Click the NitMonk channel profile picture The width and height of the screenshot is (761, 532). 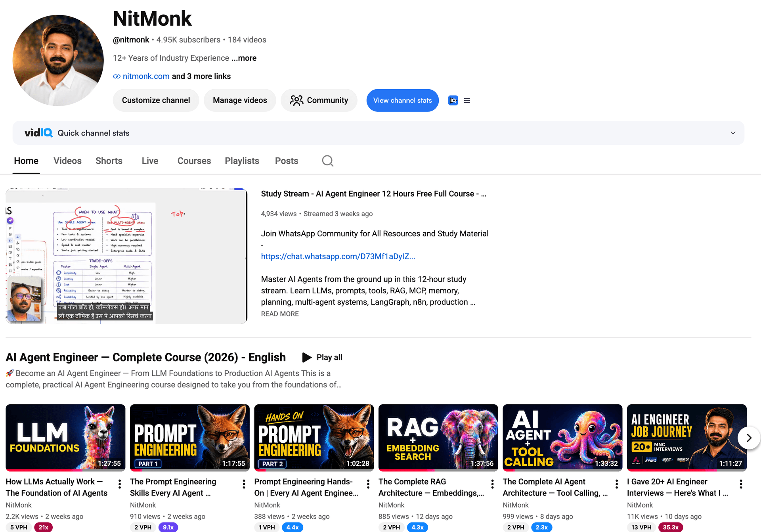coord(58,60)
